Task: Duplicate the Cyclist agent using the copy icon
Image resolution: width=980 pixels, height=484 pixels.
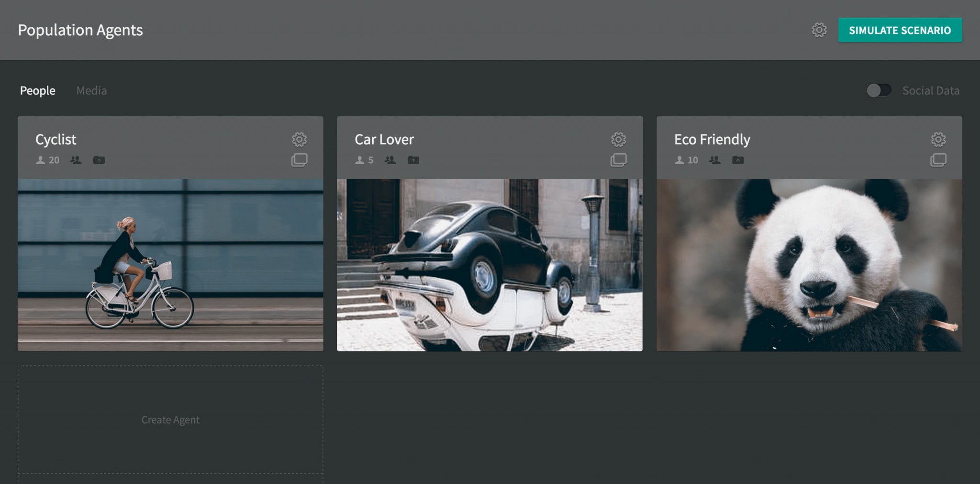Action: tap(300, 160)
